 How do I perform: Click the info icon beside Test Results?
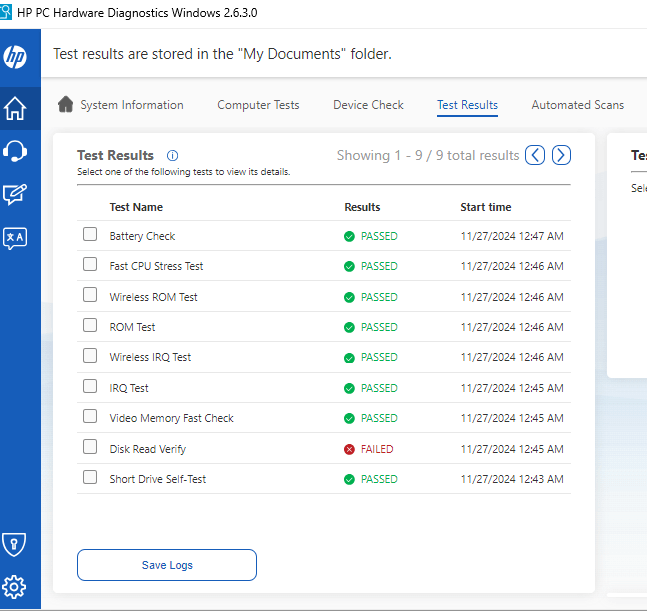(172, 156)
